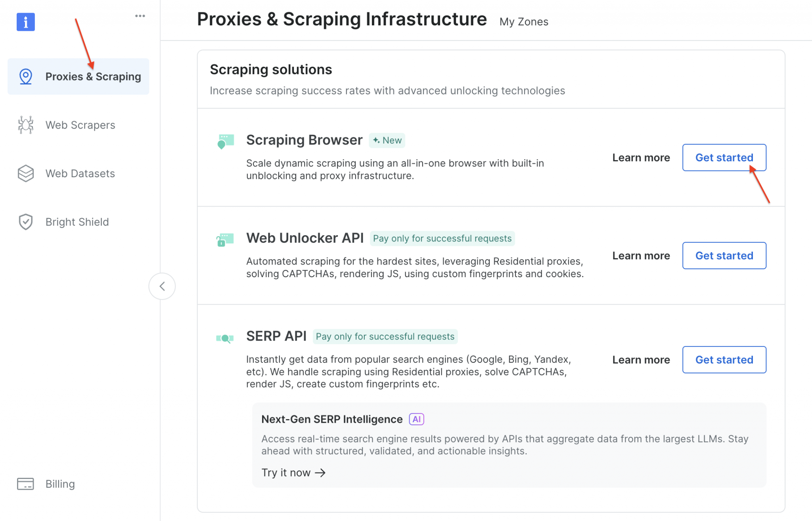Click the AI badge on Next-Gen SERP Intelligence
This screenshot has width=812, height=521.
coord(416,419)
